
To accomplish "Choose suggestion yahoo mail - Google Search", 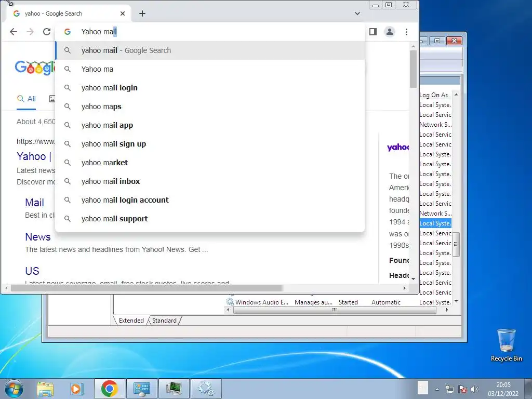I will point(210,50).
